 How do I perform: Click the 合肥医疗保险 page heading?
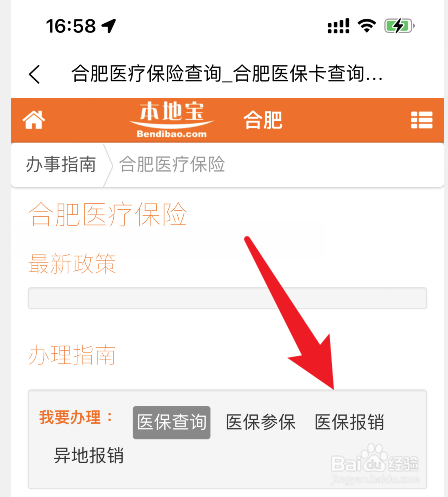click(x=108, y=214)
